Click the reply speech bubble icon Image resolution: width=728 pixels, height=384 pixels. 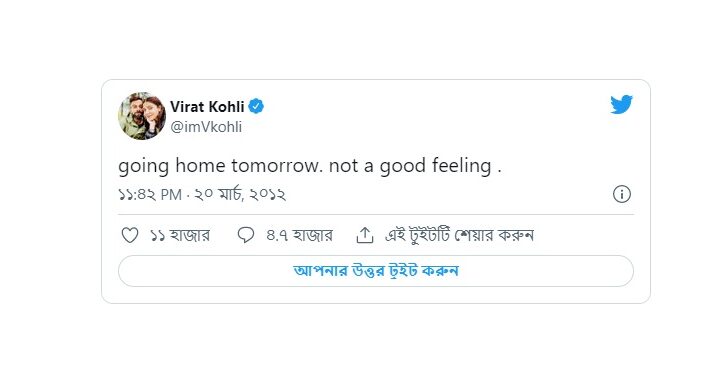tap(246, 235)
